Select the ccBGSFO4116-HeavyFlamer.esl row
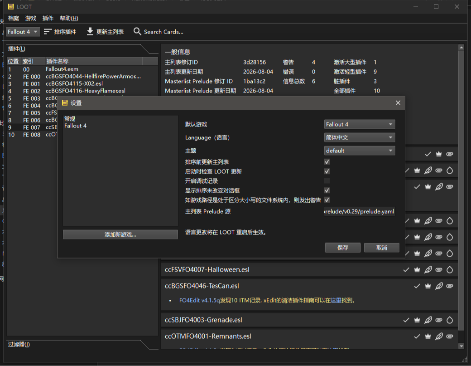Viewport: 471px width, 366px height. click(82, 91)
